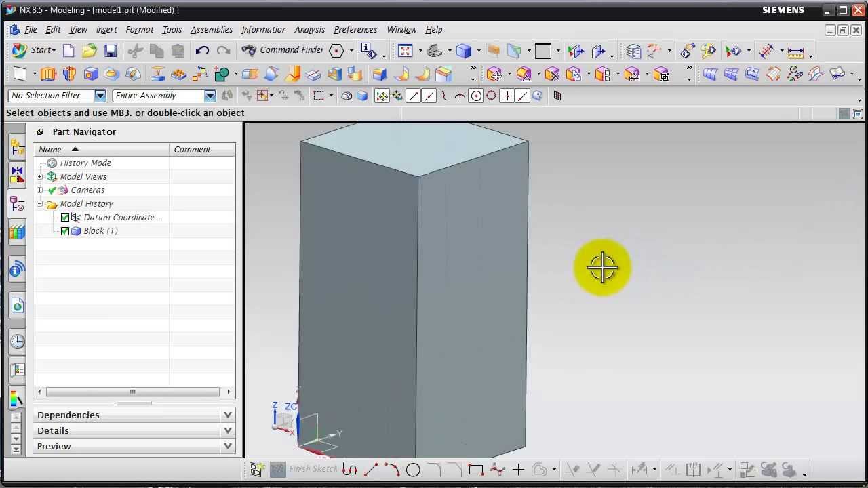Toggle the snap Arc Center option
The image size is (868, 488).
tap(475, 96)
